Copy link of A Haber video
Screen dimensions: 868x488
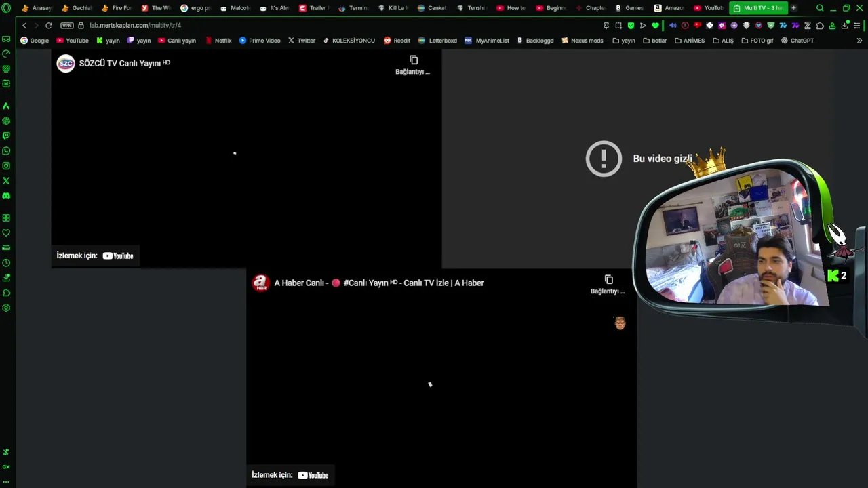(x=608, y=284)
